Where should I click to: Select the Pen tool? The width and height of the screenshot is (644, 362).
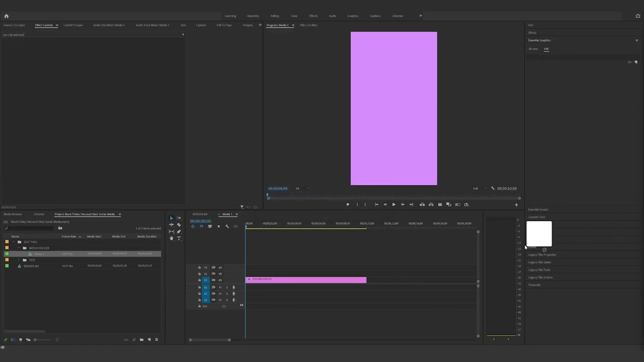click(179, 231)
